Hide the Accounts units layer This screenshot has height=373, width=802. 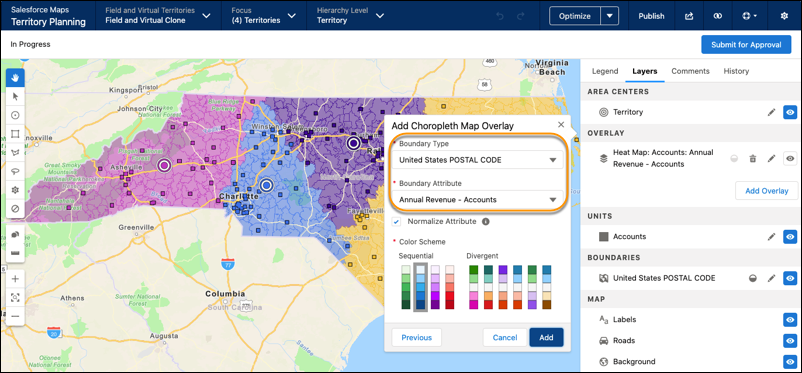(x=791, y=237)
